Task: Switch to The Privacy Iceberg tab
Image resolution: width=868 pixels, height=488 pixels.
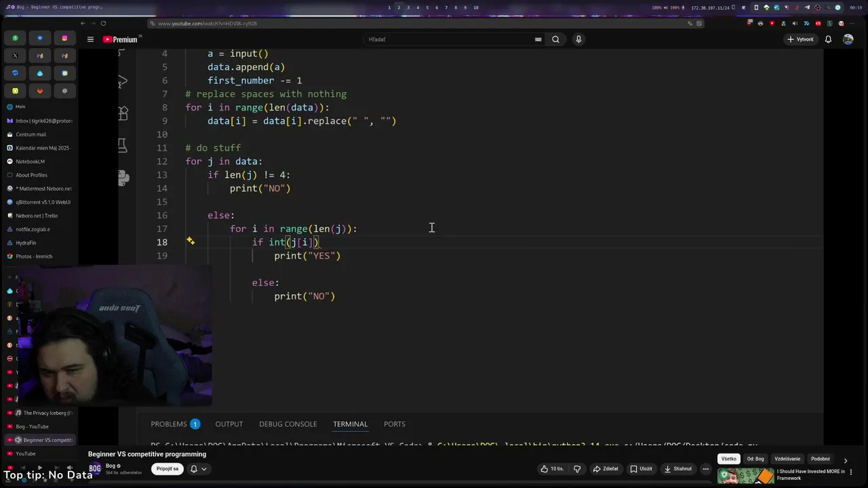Action: (39, 413)
